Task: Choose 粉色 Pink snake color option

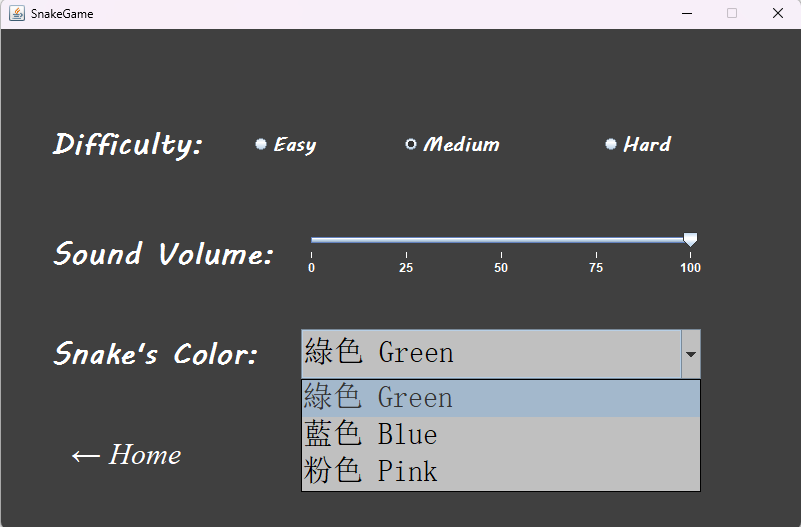Action: [501, 471]
